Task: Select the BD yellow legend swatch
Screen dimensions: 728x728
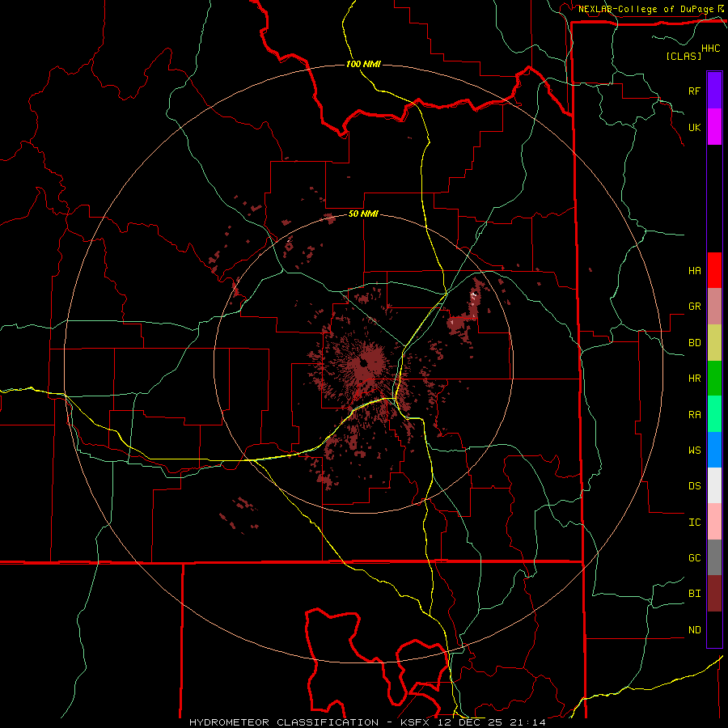Action: tap(714, 343)
